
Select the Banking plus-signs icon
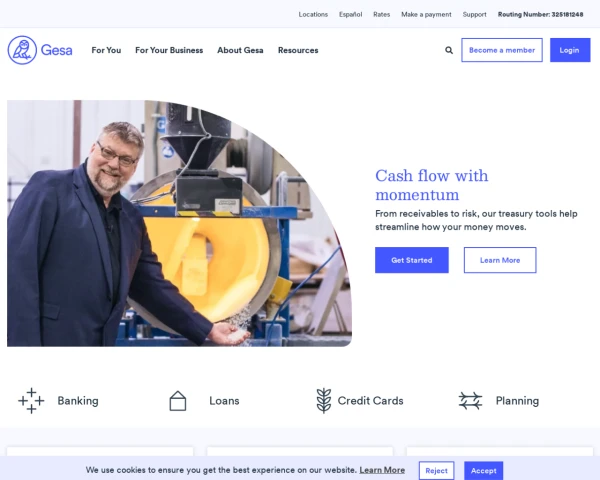(31, 401)
